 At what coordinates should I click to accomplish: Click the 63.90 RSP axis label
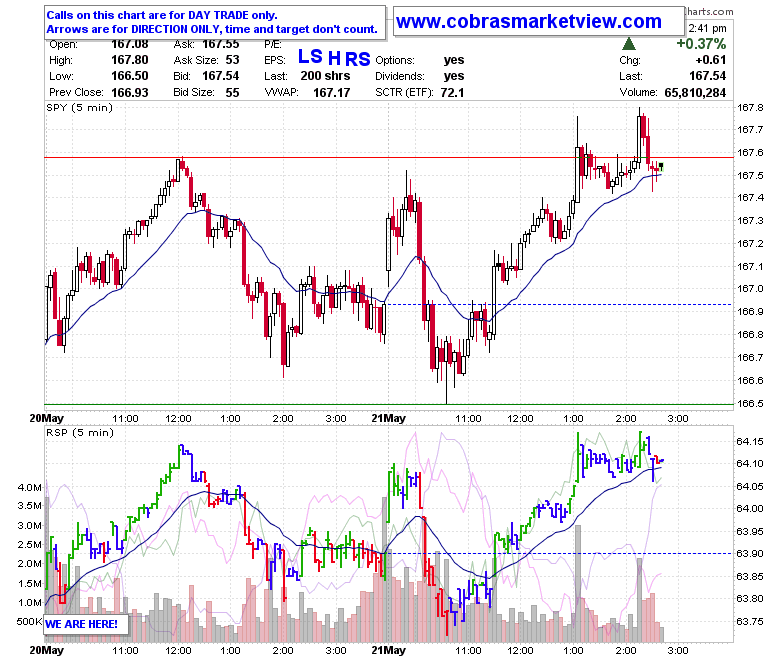[x=750, y=553]
